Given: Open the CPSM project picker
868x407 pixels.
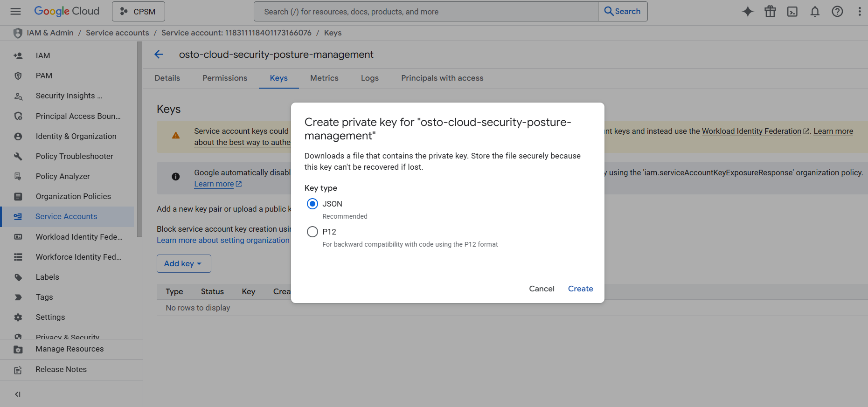Looking at the screenshot, I should coord(138,12).
